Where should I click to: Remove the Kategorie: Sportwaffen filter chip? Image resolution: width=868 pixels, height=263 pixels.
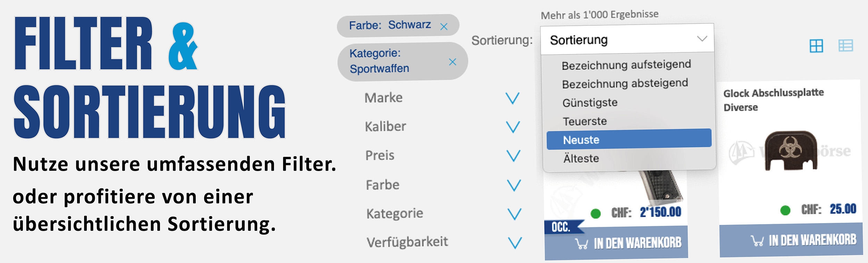pos(452,62)
